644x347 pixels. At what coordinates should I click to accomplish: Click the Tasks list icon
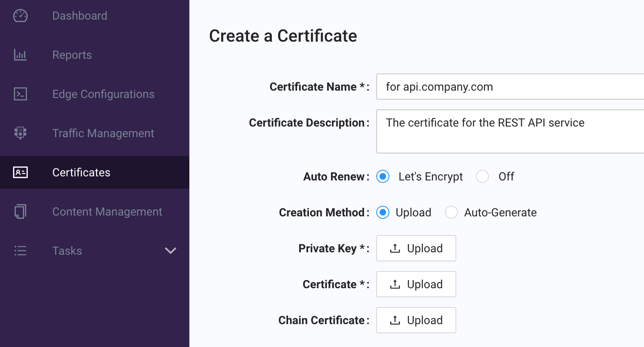(20, 251)
